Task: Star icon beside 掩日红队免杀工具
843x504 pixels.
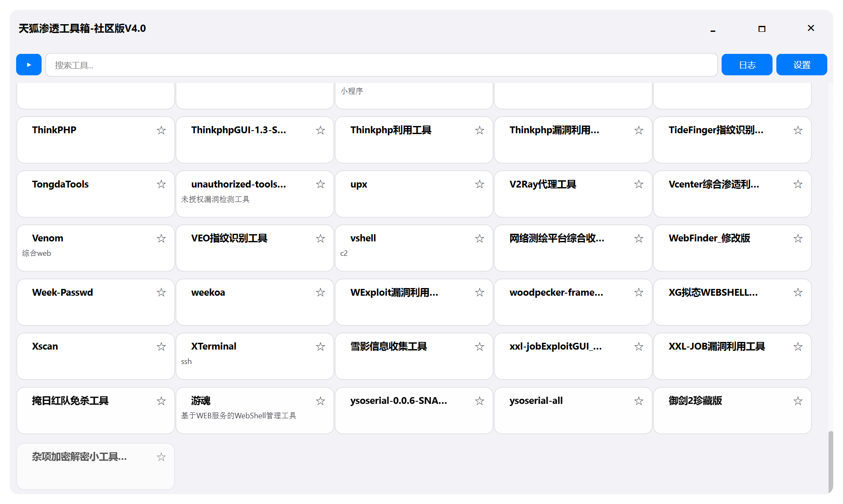Action: tap(161, 401)
